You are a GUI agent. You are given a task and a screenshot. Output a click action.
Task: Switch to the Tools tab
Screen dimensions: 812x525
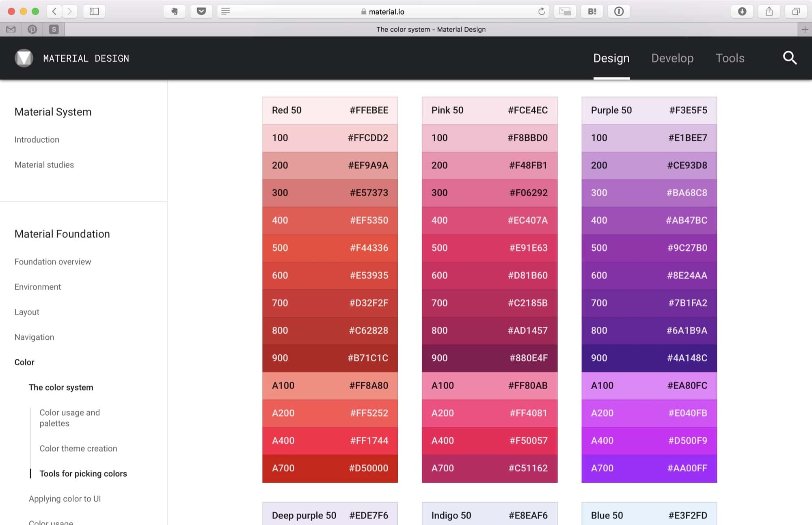[x=730, y=58]
